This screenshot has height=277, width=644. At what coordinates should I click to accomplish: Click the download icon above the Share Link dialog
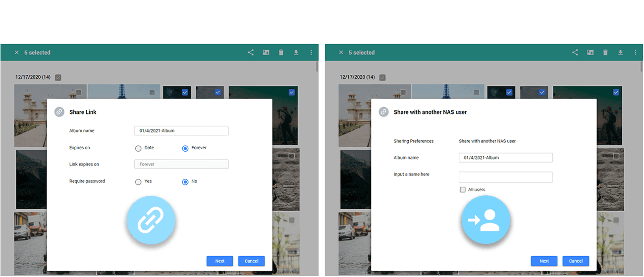point(296,53)
